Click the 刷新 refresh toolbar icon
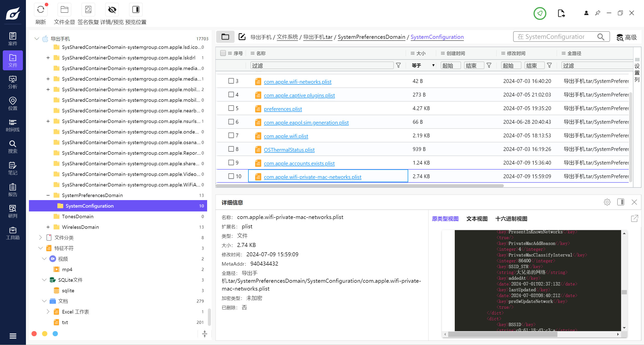The image size is (644, 345). (41, 10)
